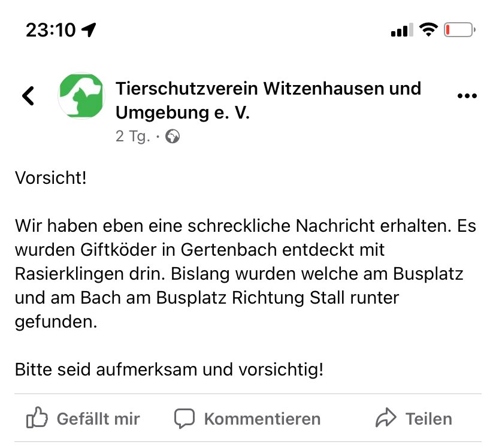Tap the warning text starting with Vorsicht

pyautogui.click(x=51, y=178)
